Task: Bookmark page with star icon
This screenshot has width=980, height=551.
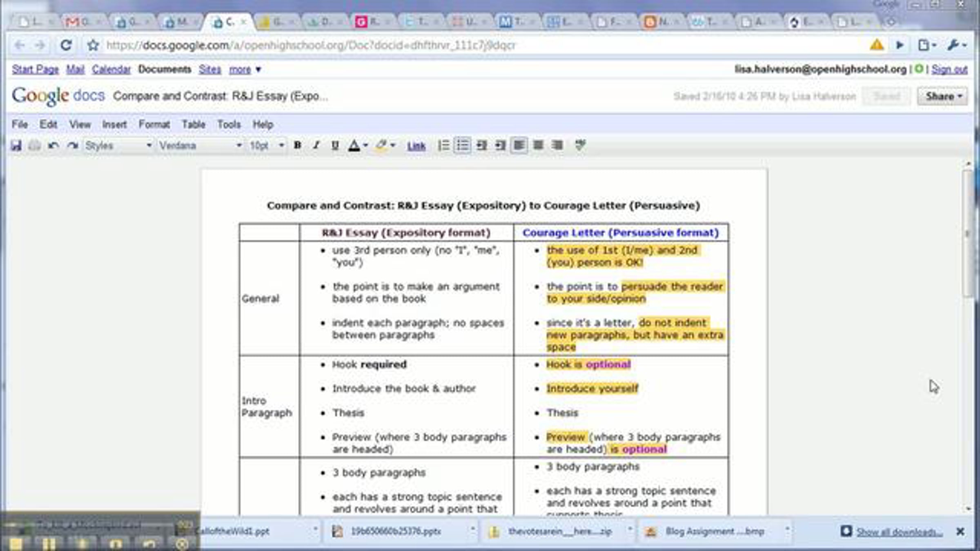Action: (93, 45)
